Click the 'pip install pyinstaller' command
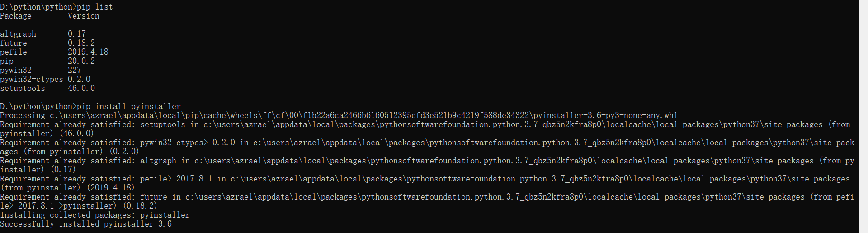This screenshot has height=233, width=868. tap(129, 106)
